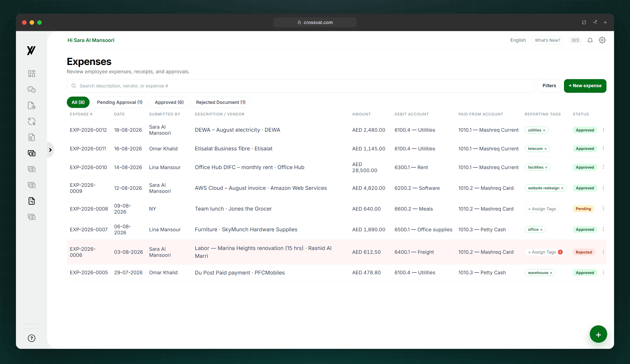Open the help question mark icon

[x=32, y=338]
